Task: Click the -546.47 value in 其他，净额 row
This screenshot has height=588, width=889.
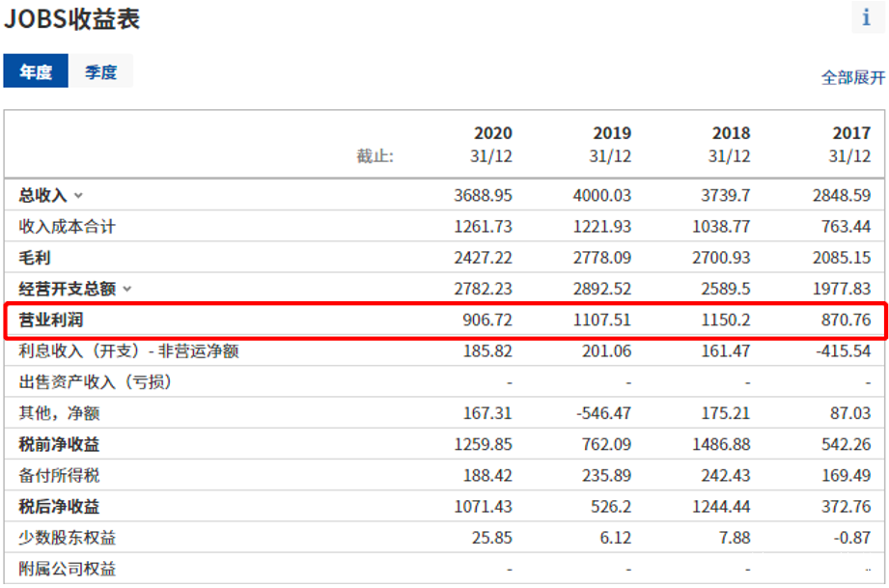Action: tap(602, 413)
